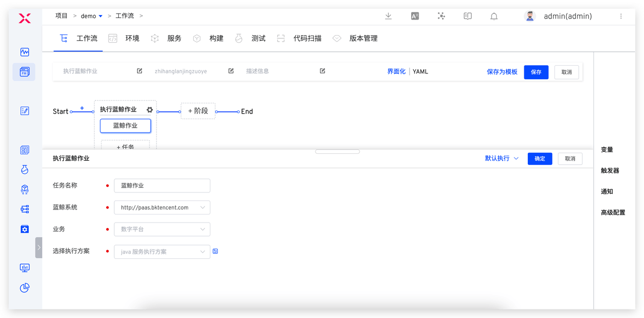Viewport: 644px width, 318px height.
Task: Open 高级配置 in right panel
Action: click(613, 213)
